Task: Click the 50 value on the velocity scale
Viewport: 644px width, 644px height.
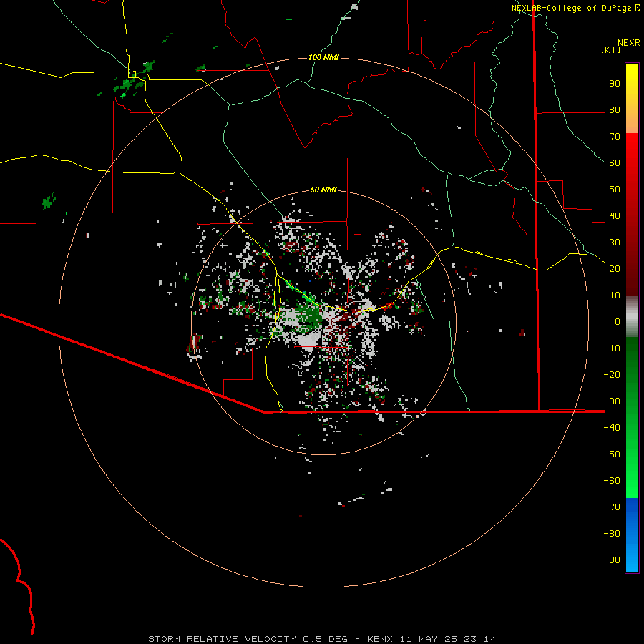Action: tap(615, 190)
